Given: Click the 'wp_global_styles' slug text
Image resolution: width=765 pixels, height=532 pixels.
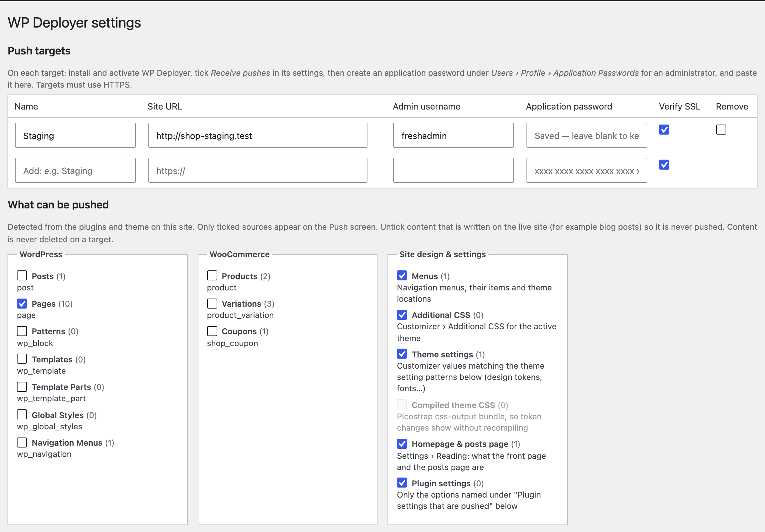Looking at the screenshot, I should click(50, 427).
